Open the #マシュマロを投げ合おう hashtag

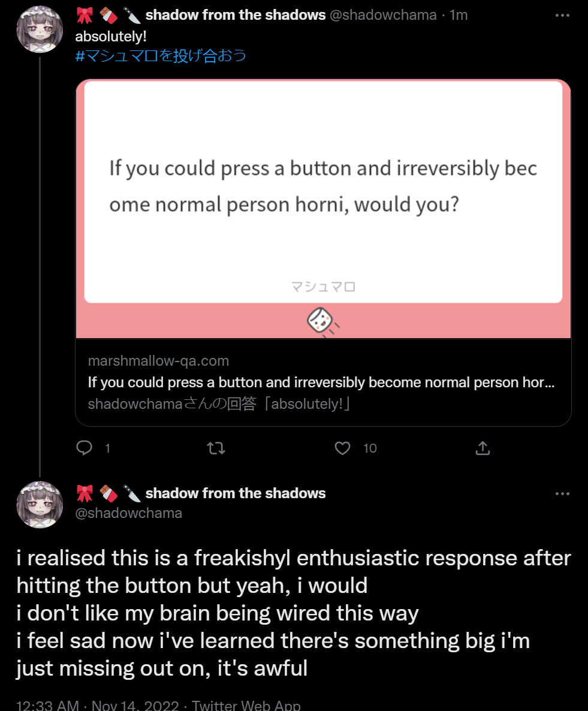161,56
